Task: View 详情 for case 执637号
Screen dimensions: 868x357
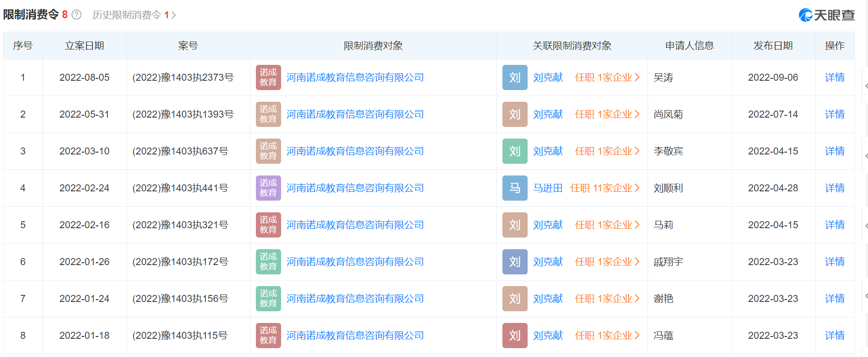Action: pyautogui.click(x=835, y=151)
